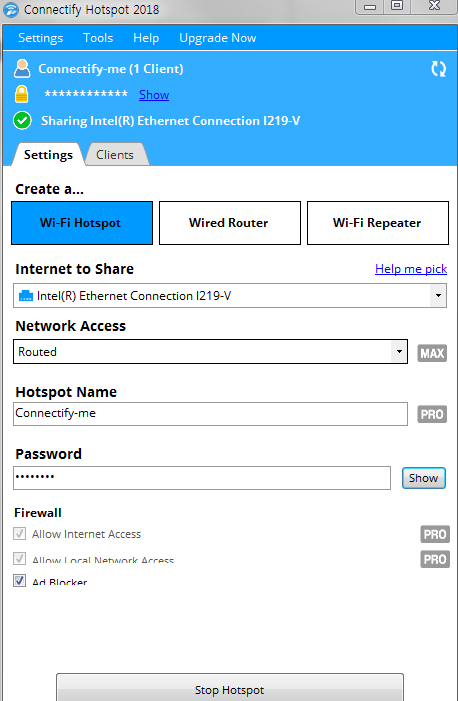Click the Help me pick link
This screenshot has width=458, height=701.
tap(411, 269)
